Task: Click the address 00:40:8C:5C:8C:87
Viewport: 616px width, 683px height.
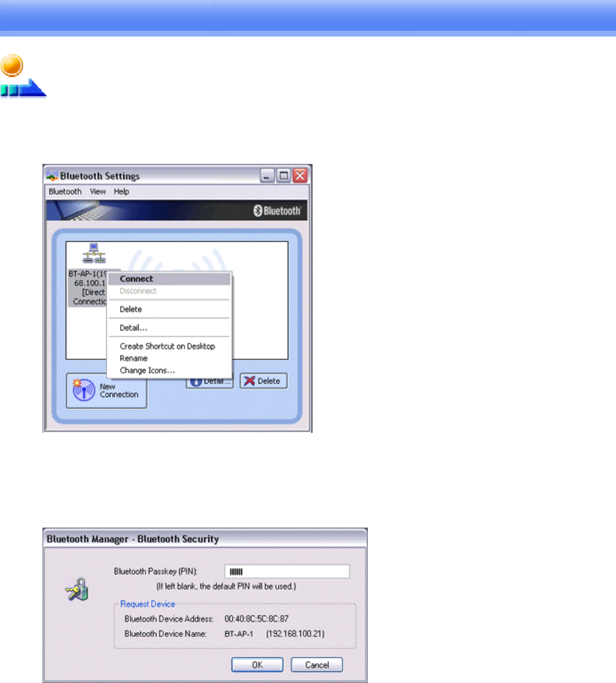Action: [256, 619]
